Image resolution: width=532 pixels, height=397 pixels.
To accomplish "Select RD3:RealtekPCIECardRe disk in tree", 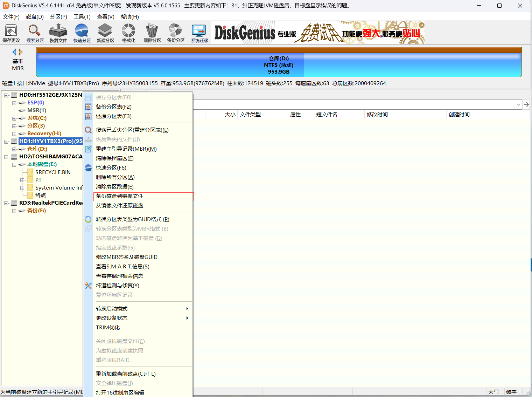I will tap(51, 203).
